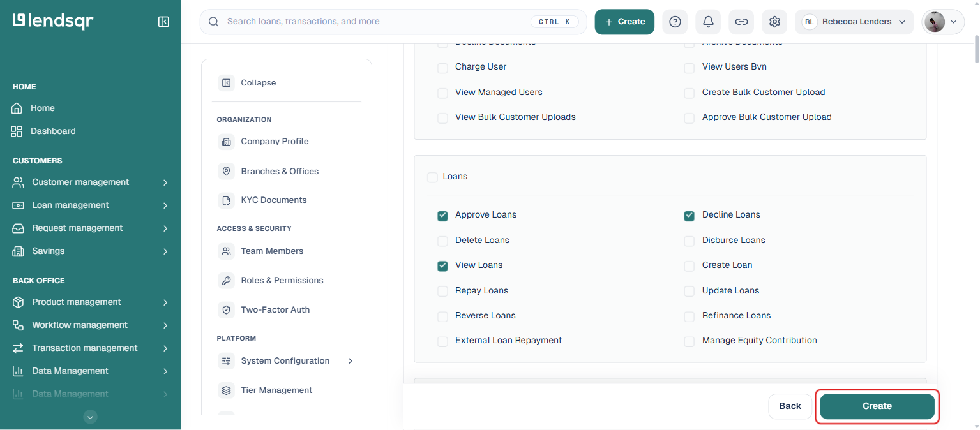
Task: Uncheck View Loans permission
Action: pos(442,266)
